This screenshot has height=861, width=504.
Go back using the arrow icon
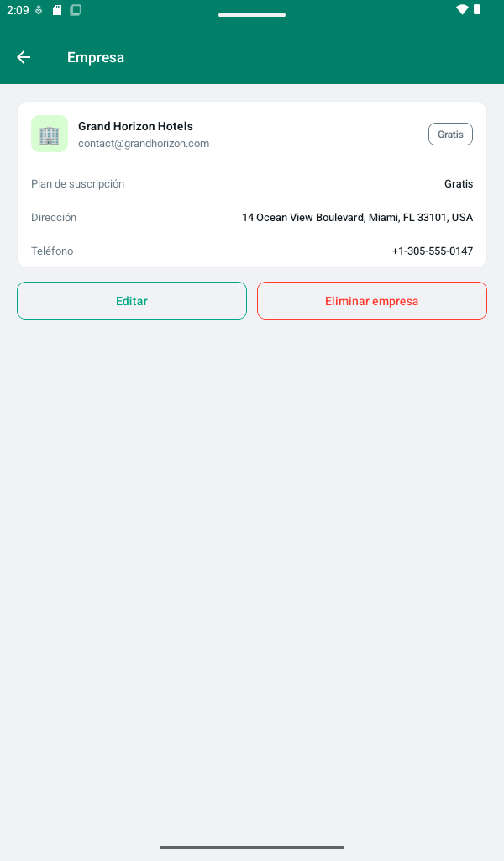pos(24,57)
